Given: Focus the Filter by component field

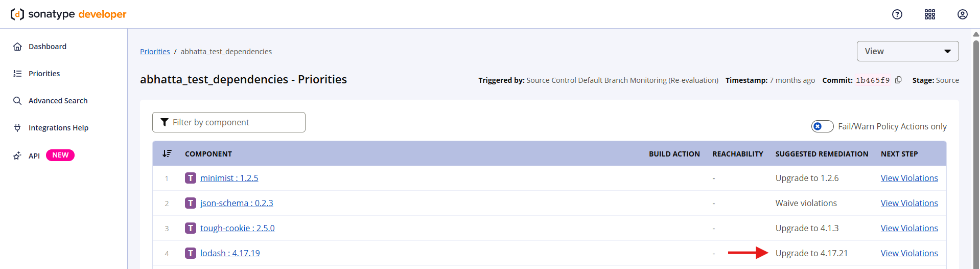Looking at the screenshot, I should click(x=229, y=122).
